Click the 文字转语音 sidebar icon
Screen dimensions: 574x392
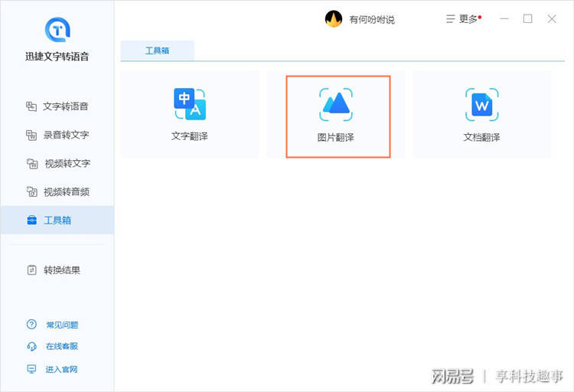31,106
